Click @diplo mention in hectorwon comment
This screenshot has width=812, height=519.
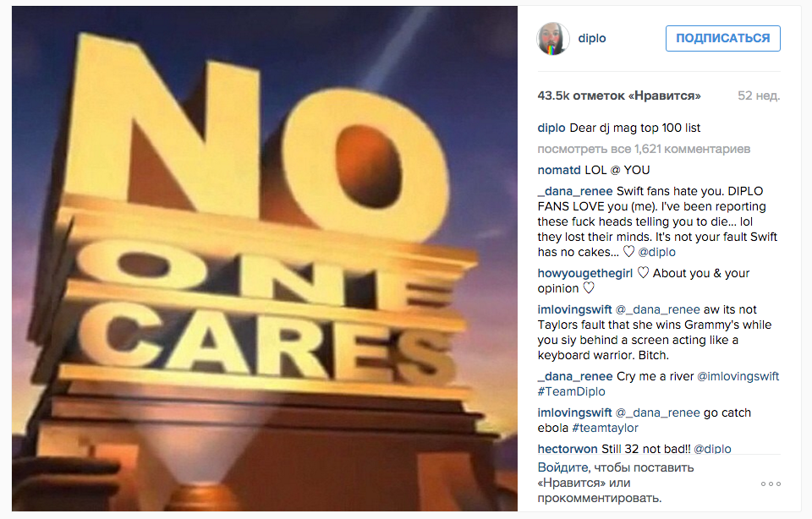[x=712, y=449]
